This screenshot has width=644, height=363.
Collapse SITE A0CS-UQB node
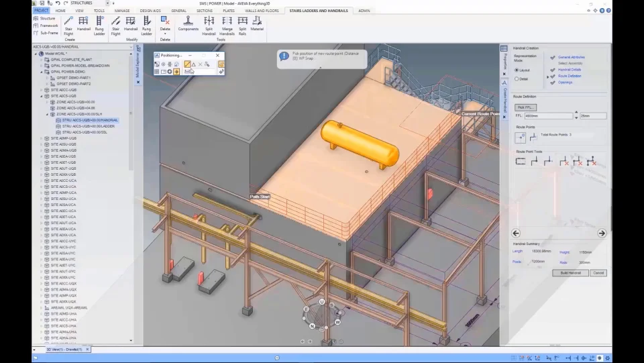[42, 96]
